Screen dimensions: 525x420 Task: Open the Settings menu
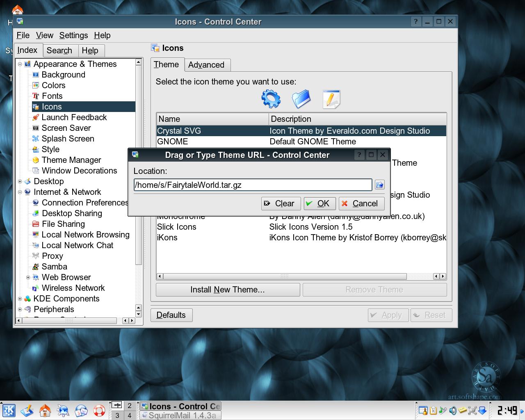pyautogui.click(x=73, y=35)
